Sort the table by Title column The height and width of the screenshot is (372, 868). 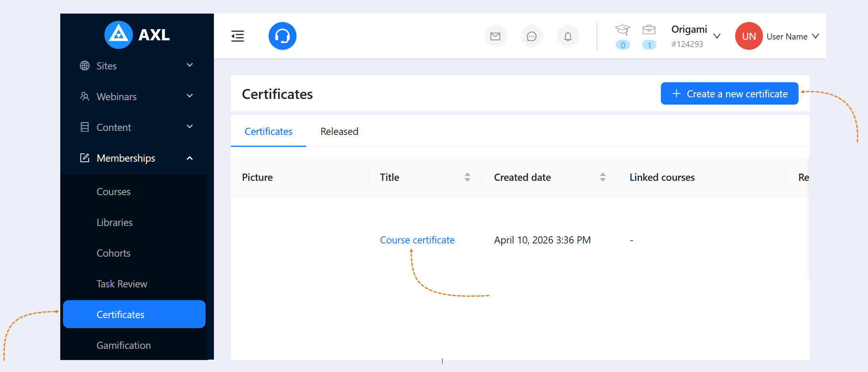tap(467, 177)
